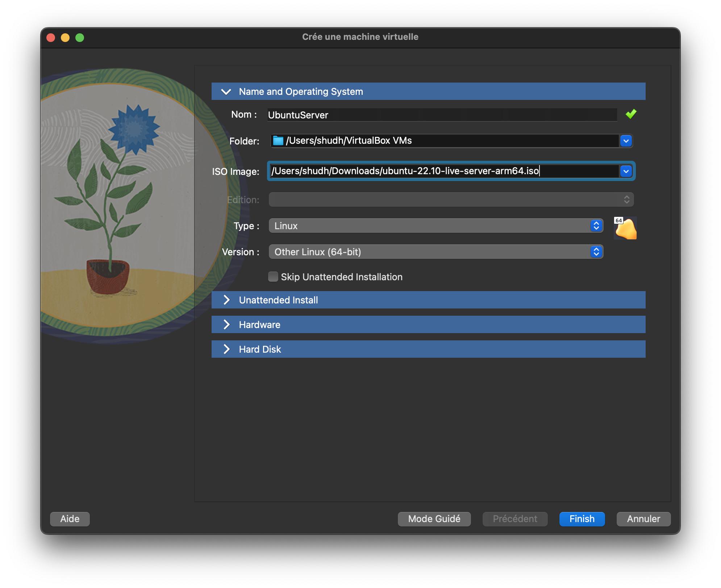Click the downward chevron of Name and Operating System

(226, 91)
